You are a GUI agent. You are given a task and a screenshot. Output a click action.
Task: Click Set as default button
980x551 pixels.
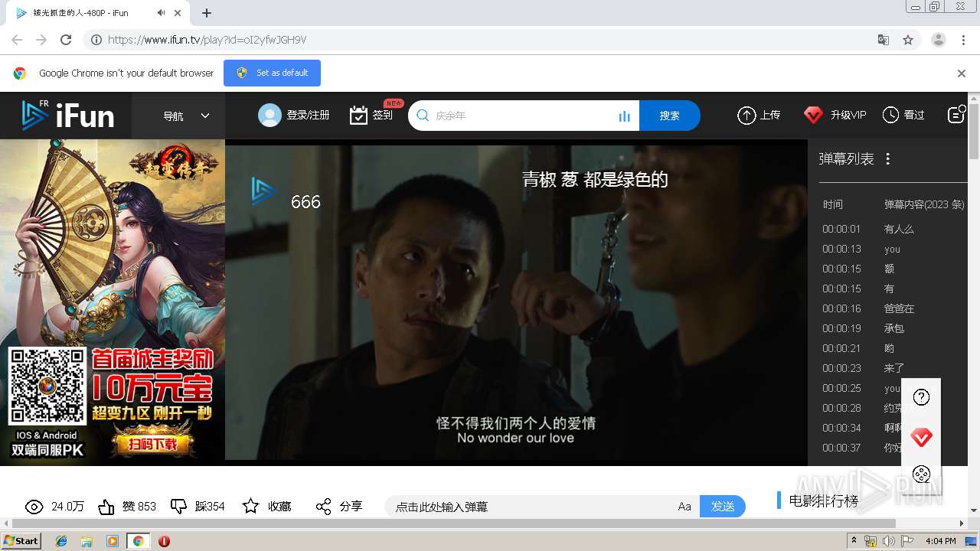tap(272, 73)
